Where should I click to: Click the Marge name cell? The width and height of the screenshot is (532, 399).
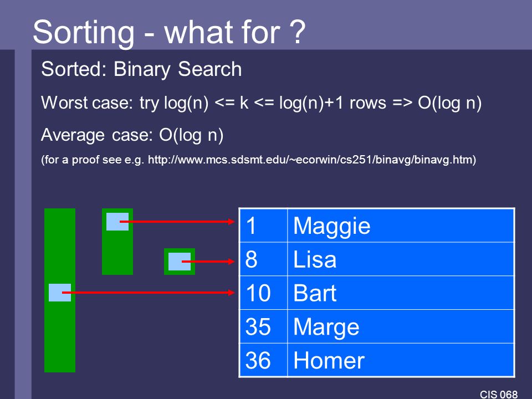(401, 326)
